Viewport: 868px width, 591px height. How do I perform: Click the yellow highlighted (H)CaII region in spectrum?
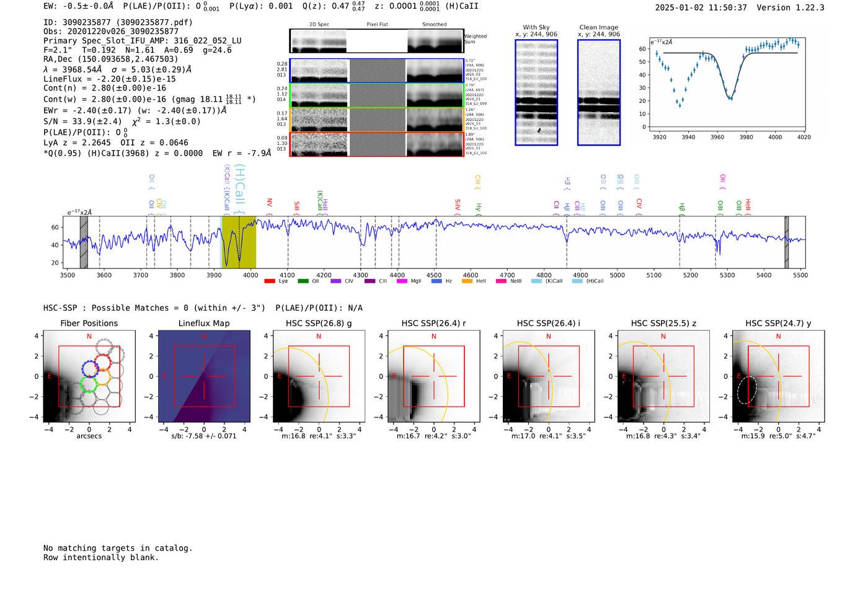[x=239, y=242]
